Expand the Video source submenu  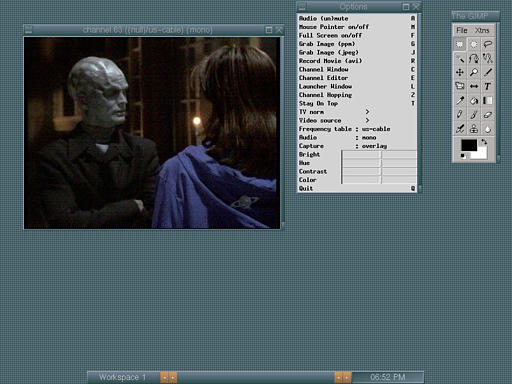click(x=357, y=120)
